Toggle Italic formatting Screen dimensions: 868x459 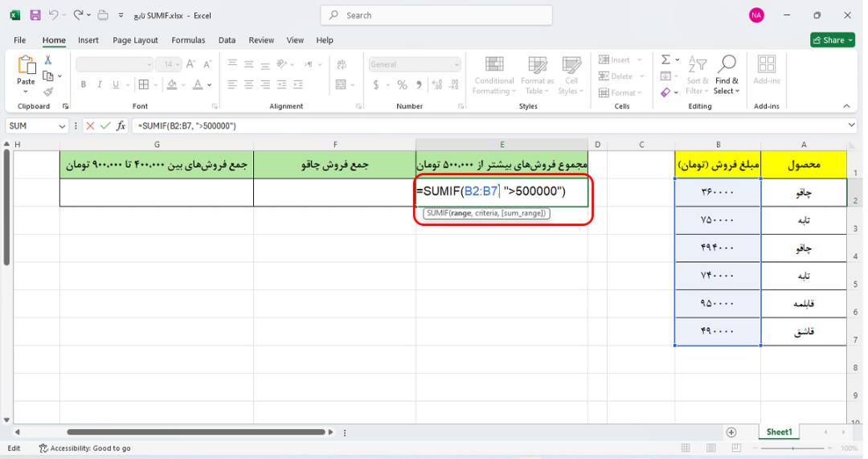[99, 84]
